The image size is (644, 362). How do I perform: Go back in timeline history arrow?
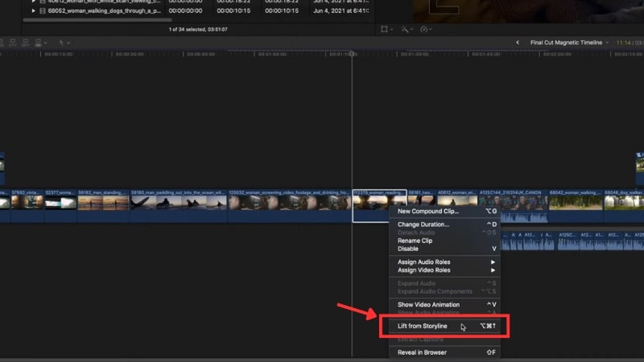tap(518, 43)
